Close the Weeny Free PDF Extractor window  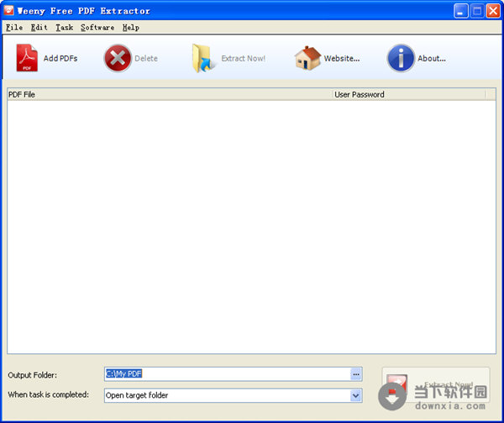(x=493, y=11)
